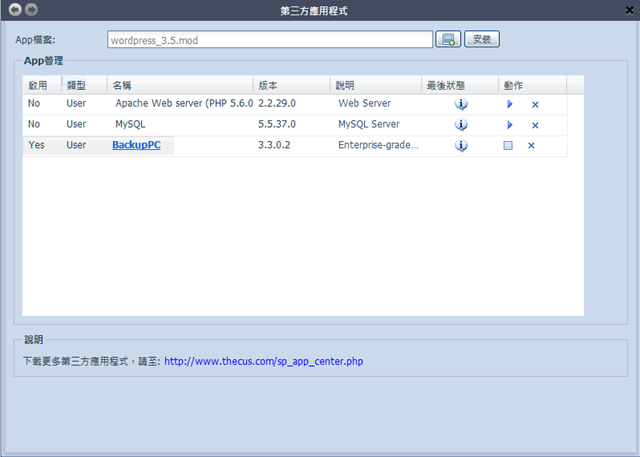This screenshot has height=457, width=640.
Task: Focus the App檔案 file path field
Action: coord(270,40)
